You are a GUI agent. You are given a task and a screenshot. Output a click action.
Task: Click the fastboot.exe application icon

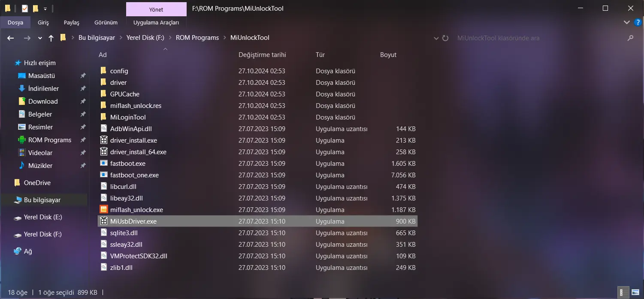pos(103,163)
